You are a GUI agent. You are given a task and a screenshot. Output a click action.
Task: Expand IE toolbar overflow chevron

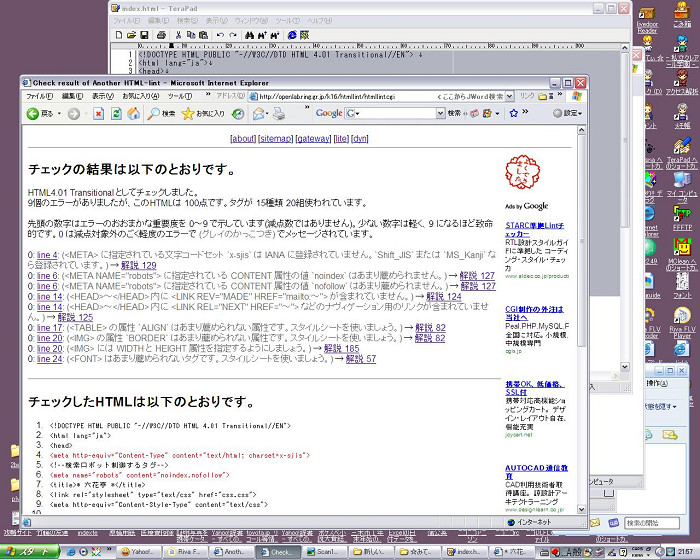point(307,107)
